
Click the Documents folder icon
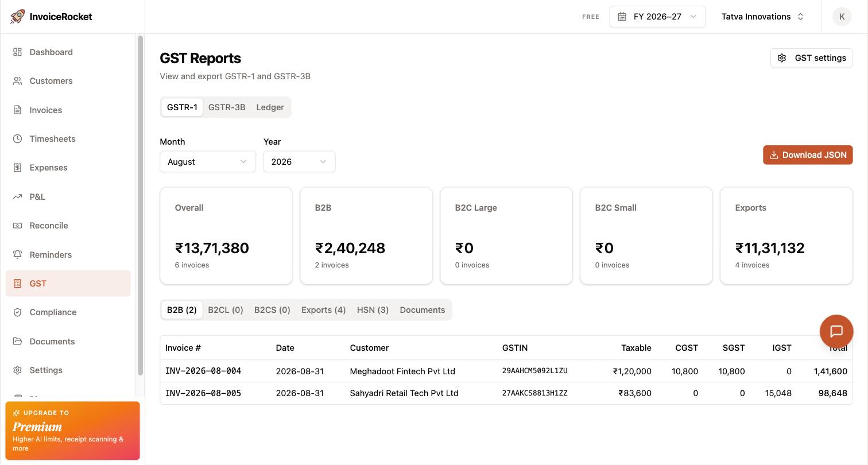[18, 342]
